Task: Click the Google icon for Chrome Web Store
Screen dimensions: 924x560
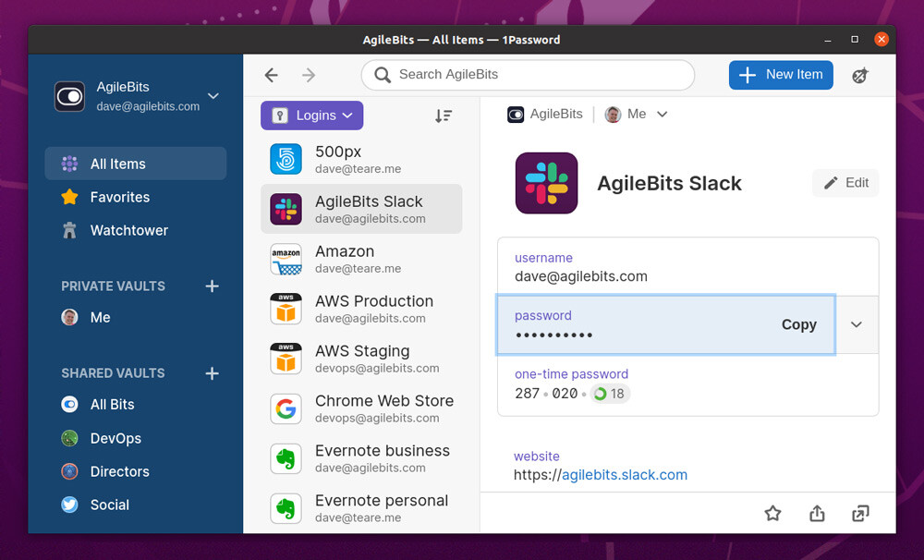Action: (x=286, y=408)
